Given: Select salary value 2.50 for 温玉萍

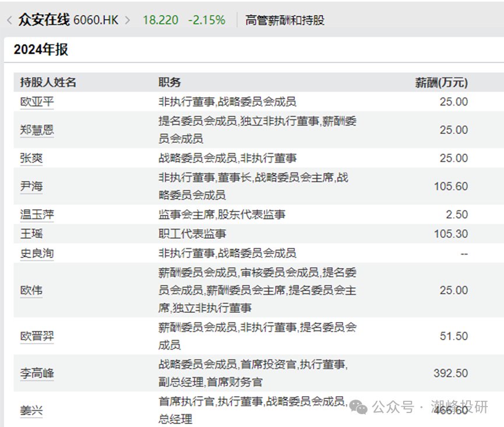Looking at the screenshot, I should (x=457, y=214).
